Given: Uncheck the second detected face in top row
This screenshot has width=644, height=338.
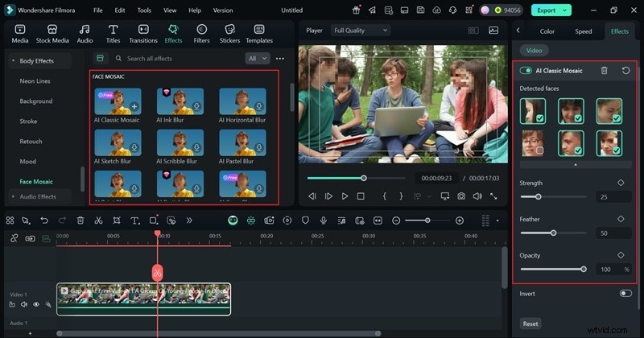Looking at the screenshot, I should (x=571, y=111).
